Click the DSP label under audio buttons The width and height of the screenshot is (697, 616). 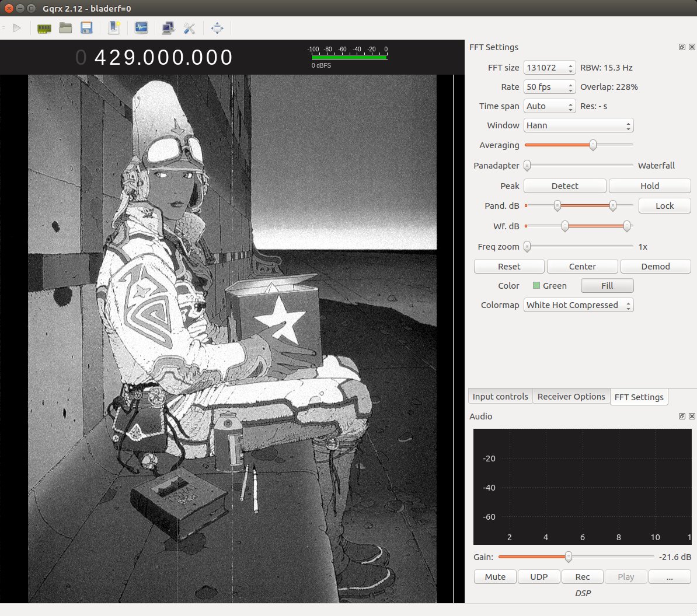point(583,593)
